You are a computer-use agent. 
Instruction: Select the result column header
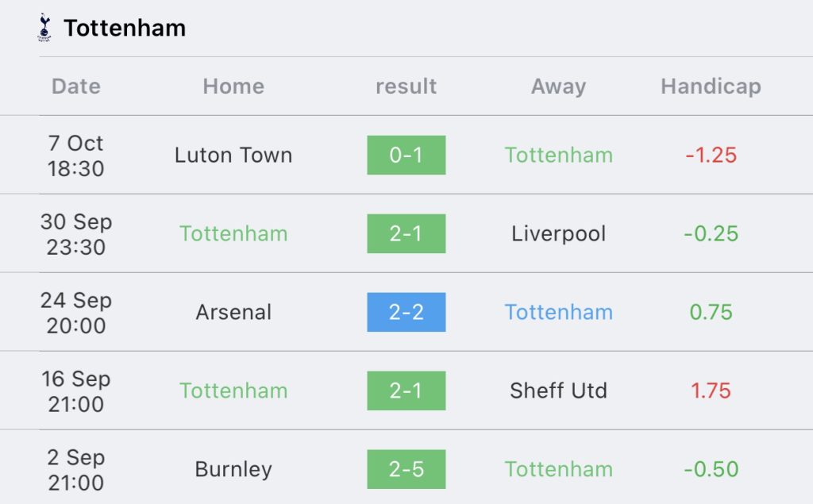406,86
